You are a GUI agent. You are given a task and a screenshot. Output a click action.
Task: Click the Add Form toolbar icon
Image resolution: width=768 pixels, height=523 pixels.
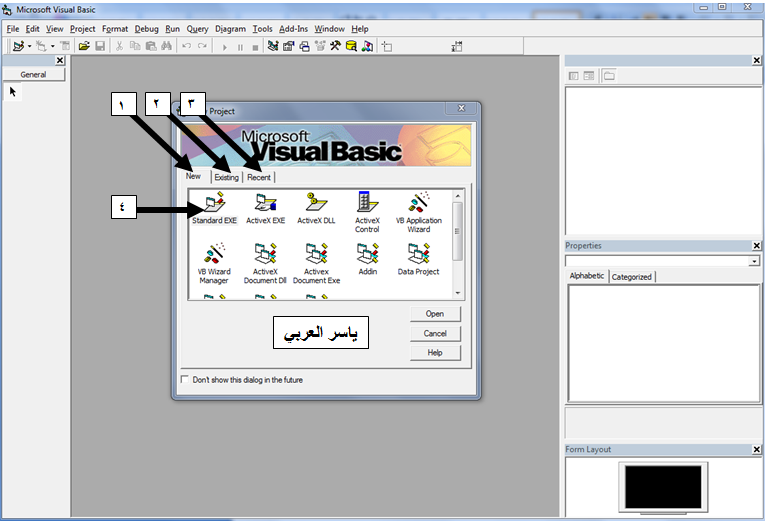(41, 47)
